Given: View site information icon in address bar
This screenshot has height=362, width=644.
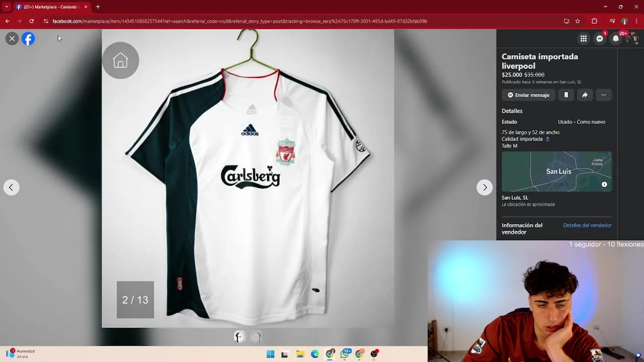Looking at the screenshot, I should click(x=46, y=21).
